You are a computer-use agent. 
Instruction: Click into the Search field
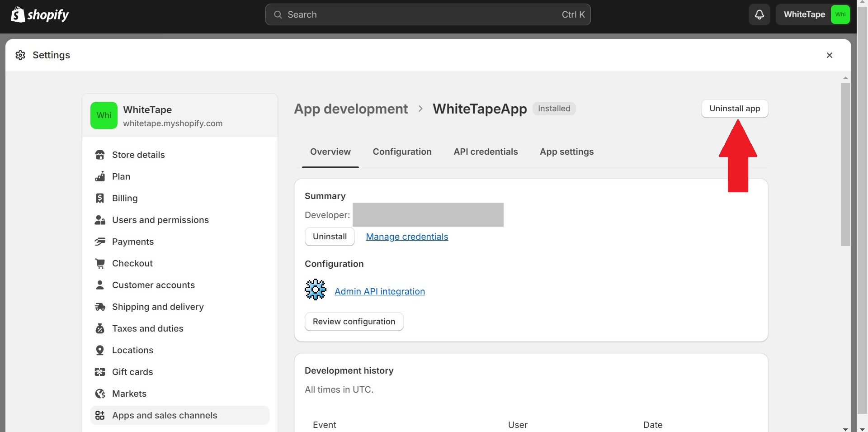click(428, 14)
